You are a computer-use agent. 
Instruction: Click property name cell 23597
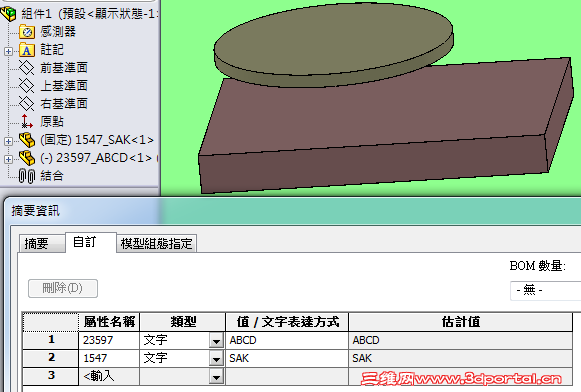click(x=109, y=340)
